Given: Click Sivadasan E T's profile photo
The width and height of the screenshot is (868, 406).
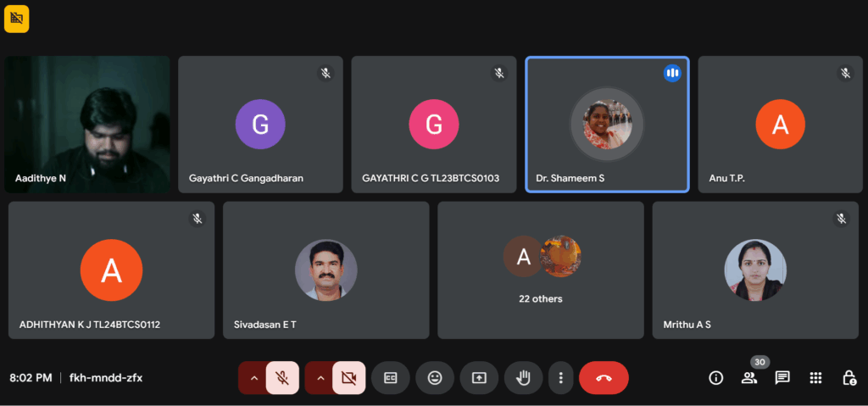Looking at the screenshot, I should coord(326,270).
